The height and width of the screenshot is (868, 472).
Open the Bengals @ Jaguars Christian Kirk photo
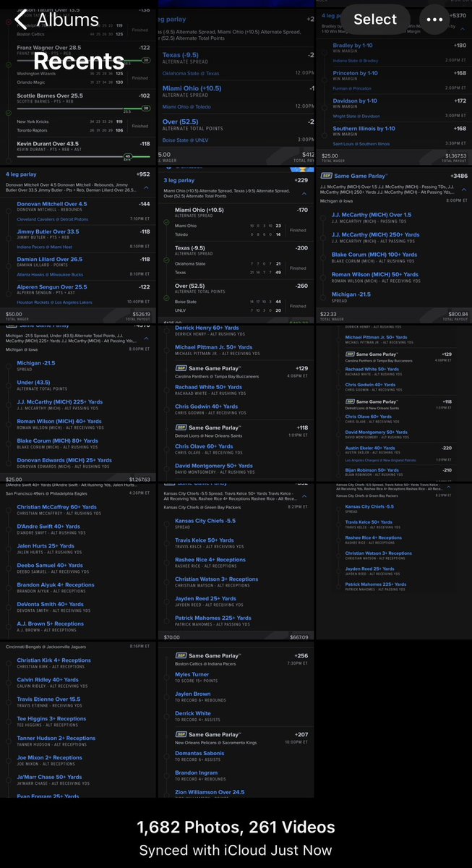[x=78, y=720]
